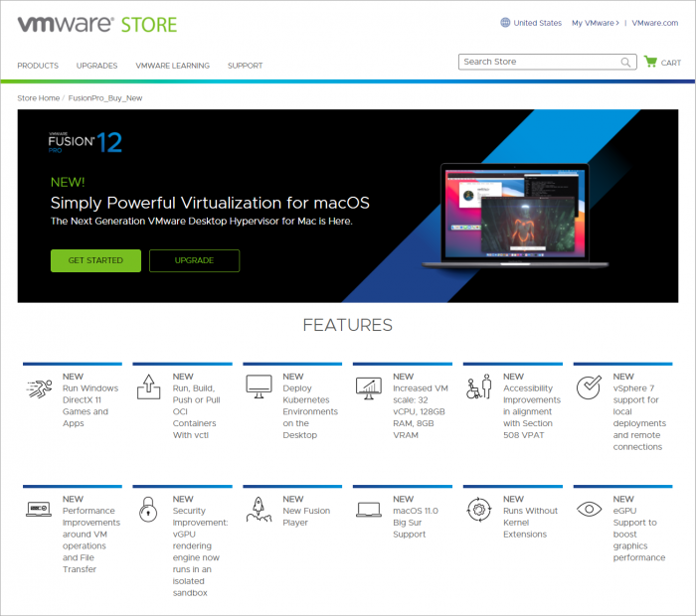Screen dimensions: 696x616
Task: Click "macOS 11.0 Big Sur Support" text
Action: coord(416,523)
